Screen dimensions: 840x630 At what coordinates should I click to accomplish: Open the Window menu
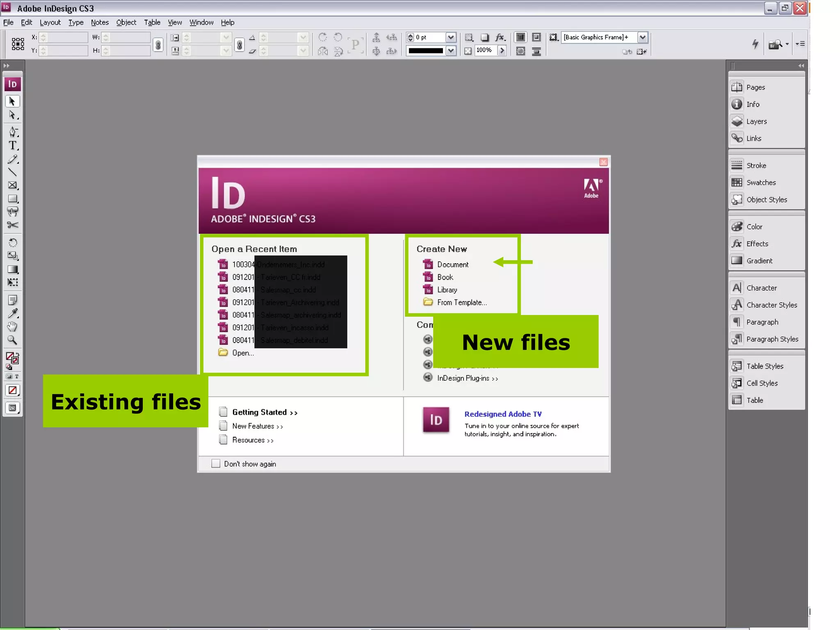pyautogui.click(x=201, y=22)
